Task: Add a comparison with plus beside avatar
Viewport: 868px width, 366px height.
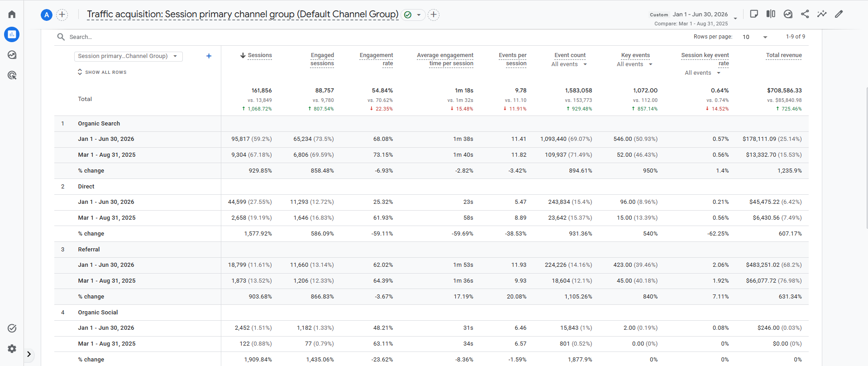Action: [62, 15]
